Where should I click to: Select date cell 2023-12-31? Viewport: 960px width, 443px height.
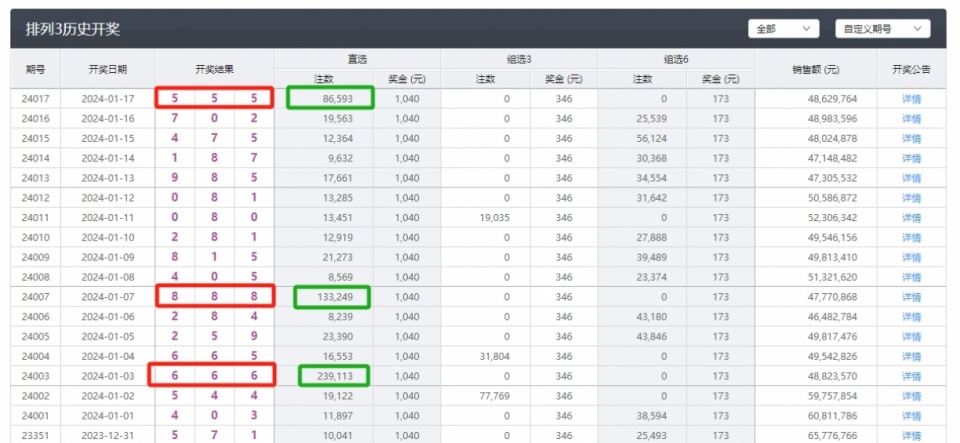pos(108,436)
